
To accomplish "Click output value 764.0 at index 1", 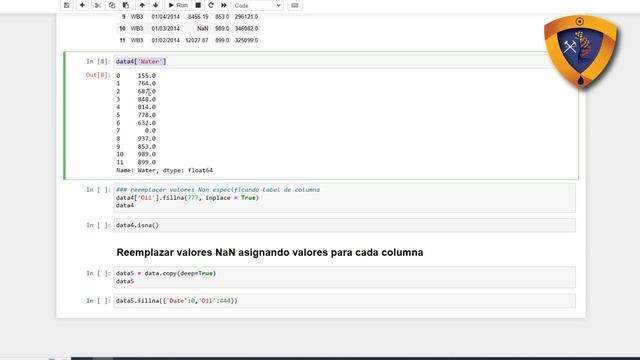I will [x=147, y=83].
